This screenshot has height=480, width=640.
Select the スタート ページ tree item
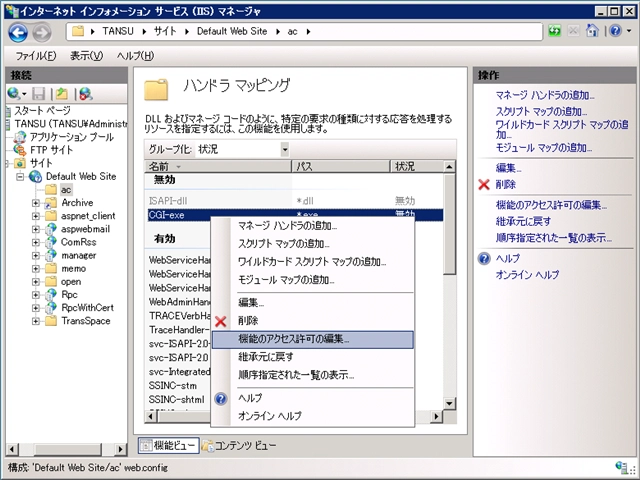[x=42, y=111]
